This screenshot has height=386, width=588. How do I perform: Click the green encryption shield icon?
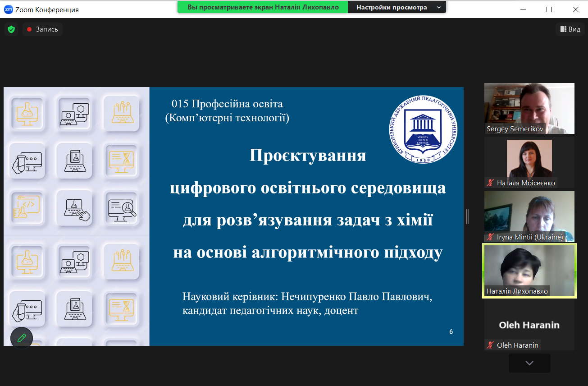(11, 29)
